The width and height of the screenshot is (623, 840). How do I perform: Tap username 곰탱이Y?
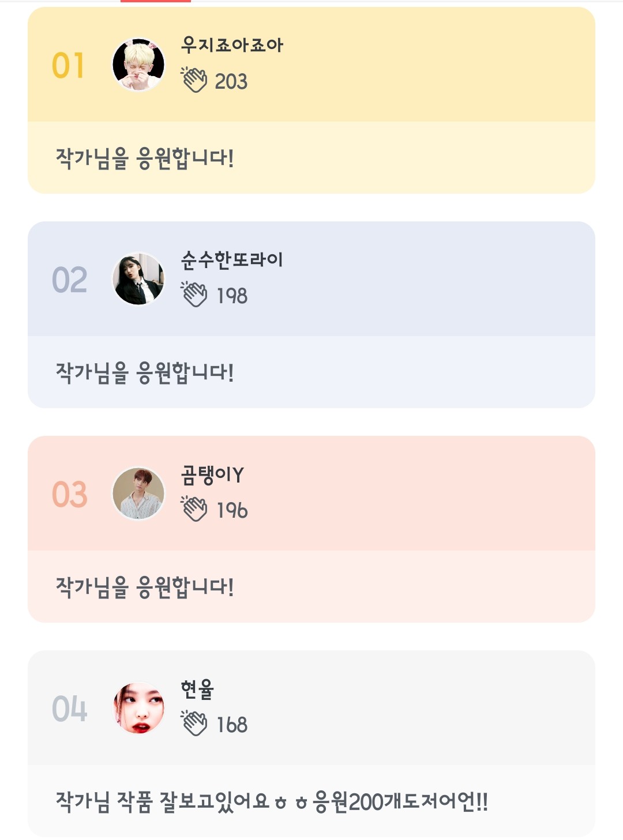(x=212, y=474)
